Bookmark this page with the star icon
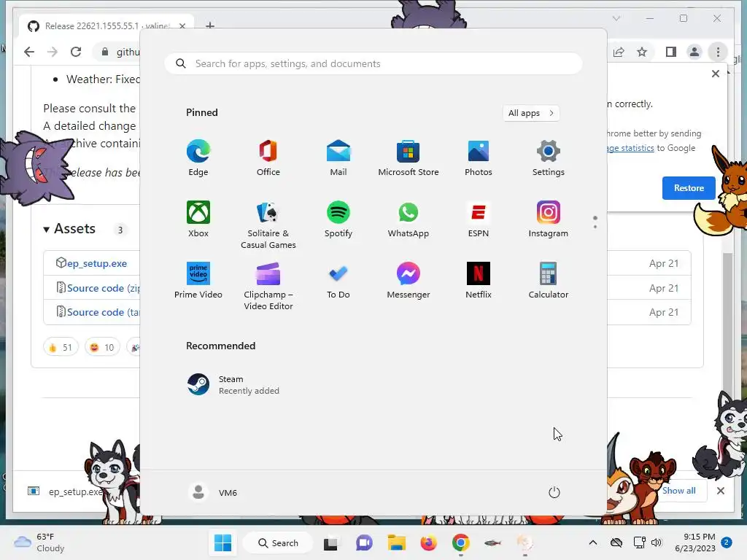 tap(642, 52)
